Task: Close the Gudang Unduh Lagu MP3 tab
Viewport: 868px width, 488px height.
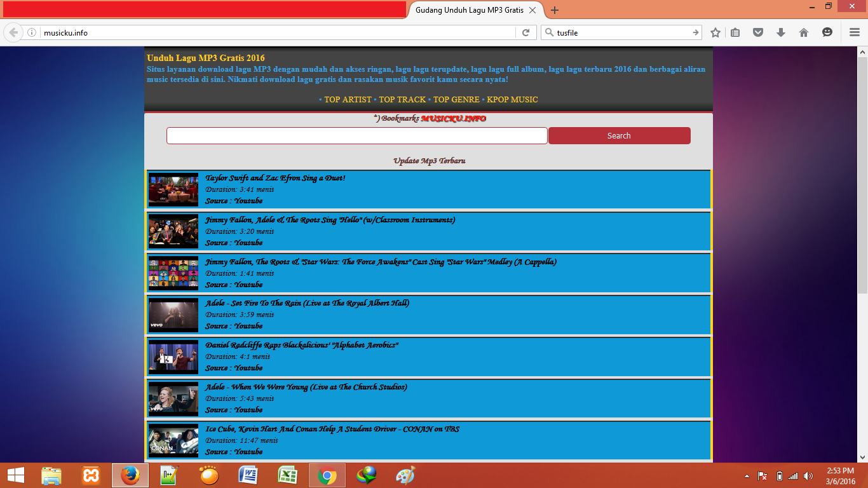Action: click(532, 10)
